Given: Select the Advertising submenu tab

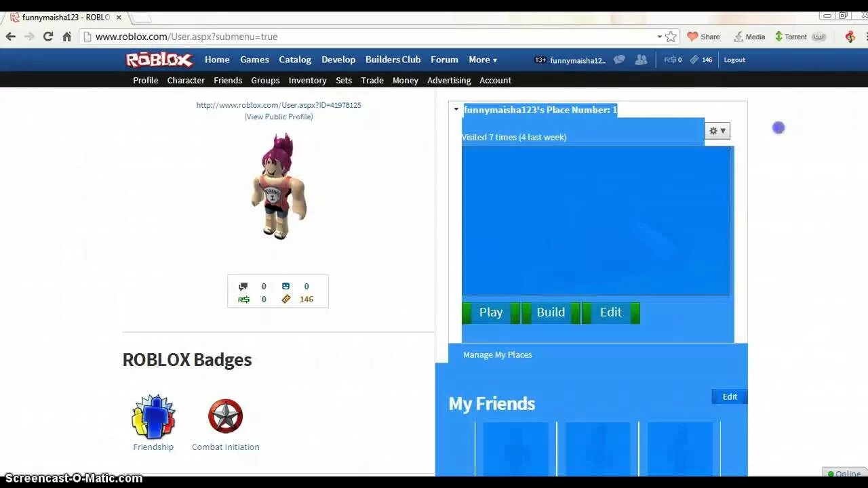Looking at the screenshot, I should pos(449,80).
